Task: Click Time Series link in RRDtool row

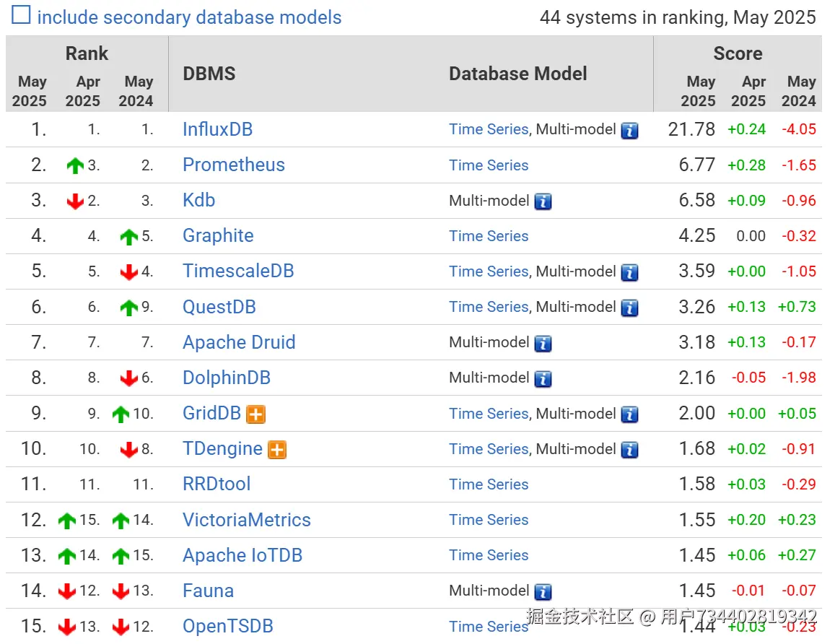Action: 489,484
